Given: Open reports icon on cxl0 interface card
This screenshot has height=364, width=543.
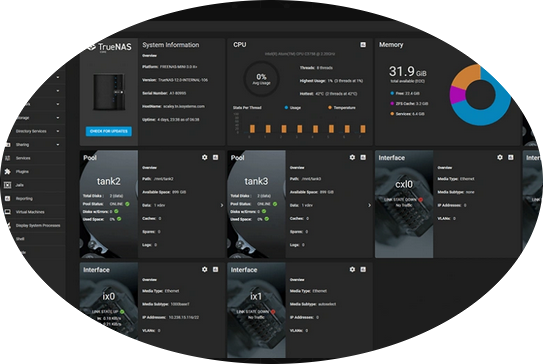Looking at the screenshot, I should 510,157.
